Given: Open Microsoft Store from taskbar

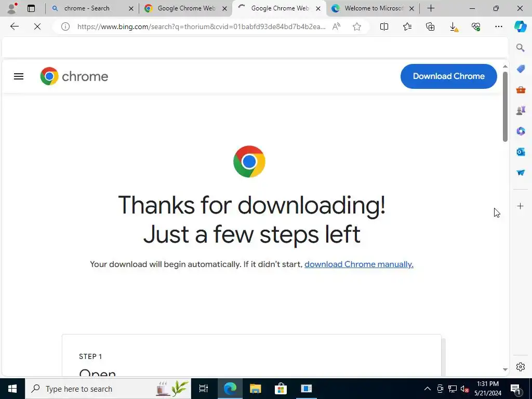Looking at the screenshot, I should (281, 389).
